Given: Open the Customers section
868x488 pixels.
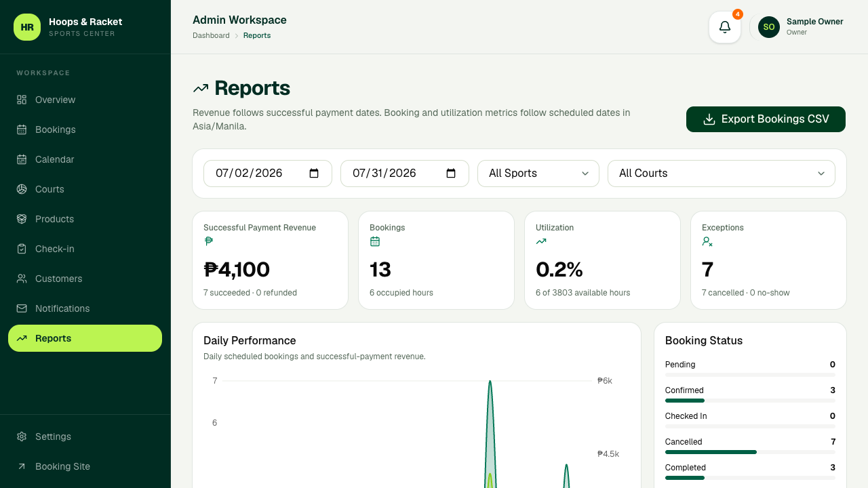Looking at the screenshot, I should 85,279.
